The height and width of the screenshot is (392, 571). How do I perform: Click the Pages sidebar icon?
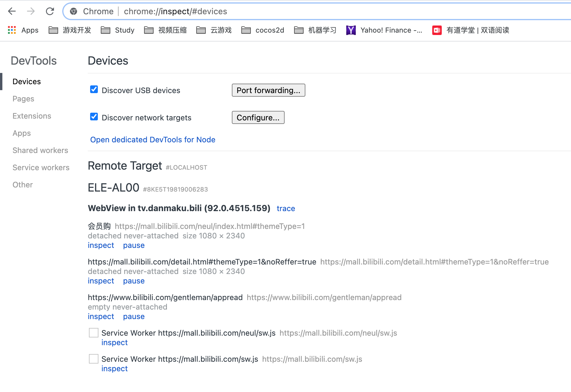click(x=24, y=98)
